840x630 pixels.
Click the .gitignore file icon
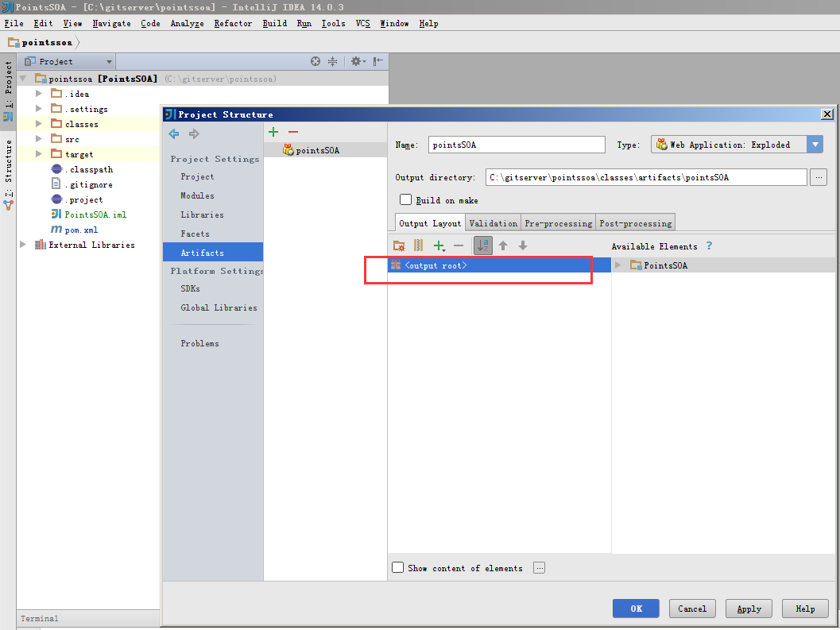click(56, 184)
